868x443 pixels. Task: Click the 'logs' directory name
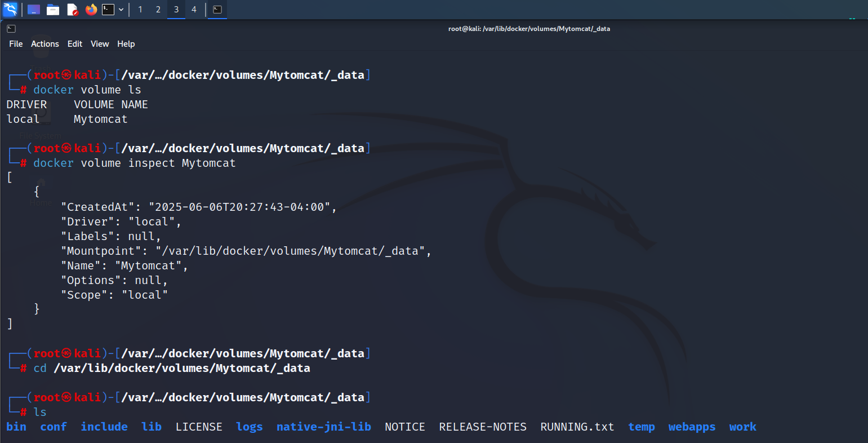[250, 427]
